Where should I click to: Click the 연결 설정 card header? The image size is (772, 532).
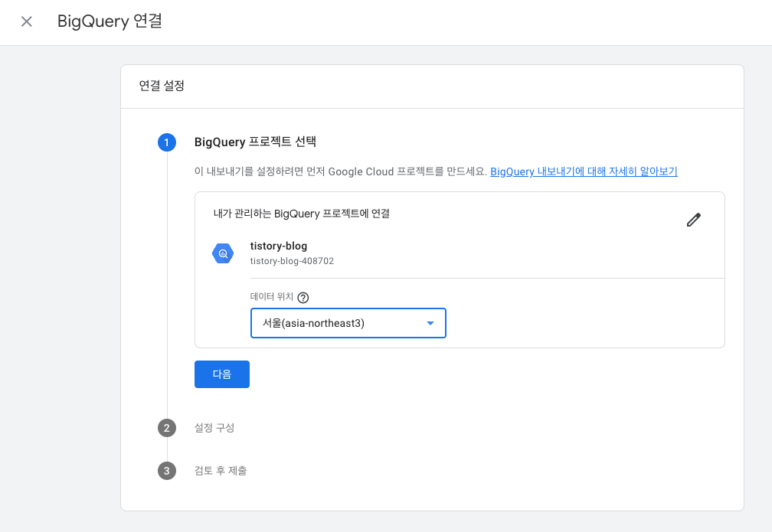point(162,86)
